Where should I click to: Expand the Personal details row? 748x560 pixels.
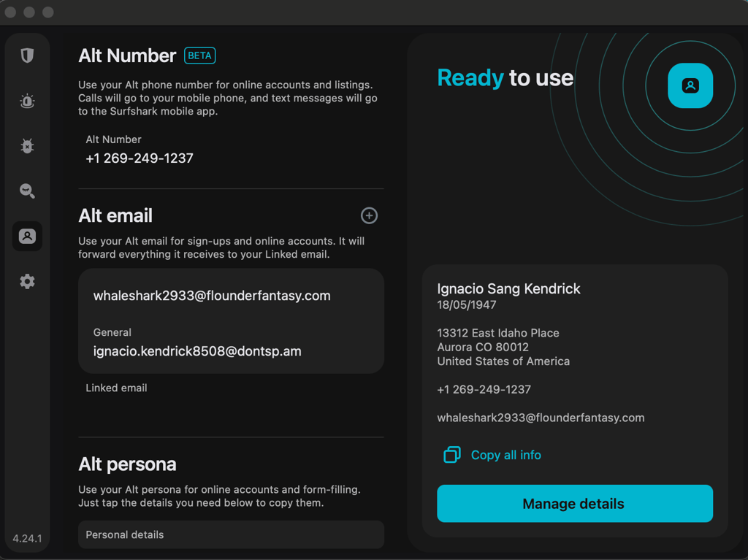click(x=231, y=534)
